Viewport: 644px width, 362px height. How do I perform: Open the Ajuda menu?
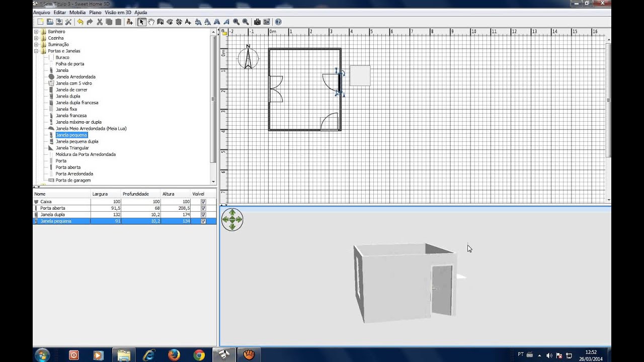click(x=141, y=12)
